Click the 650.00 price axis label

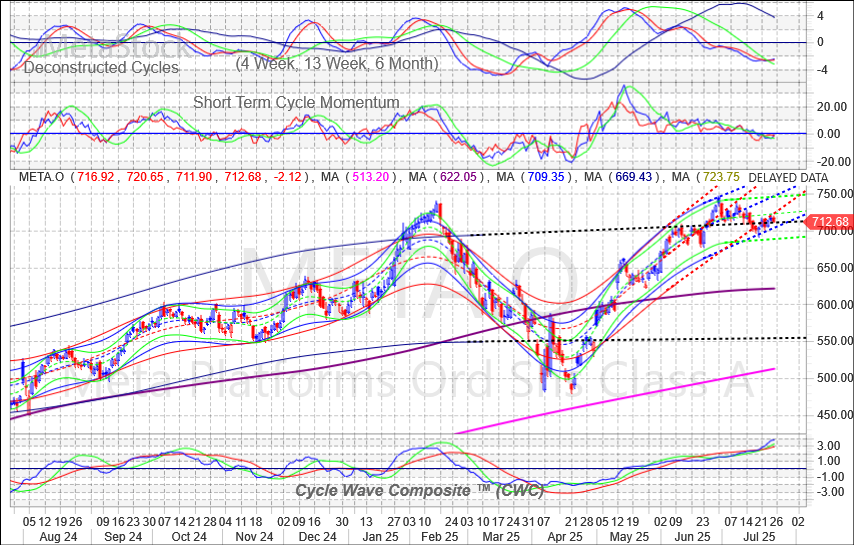(x=834, y=268)
